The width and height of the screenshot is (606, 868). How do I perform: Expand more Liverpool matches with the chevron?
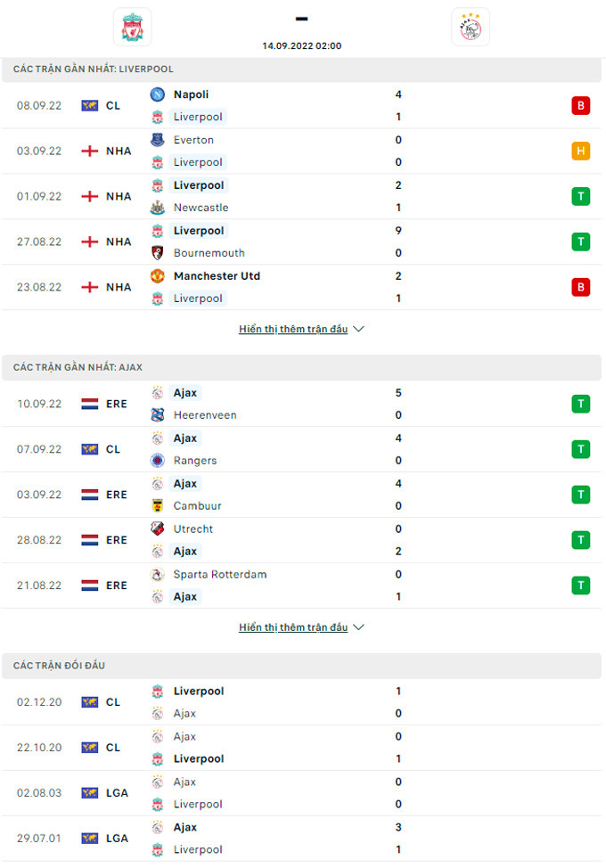(358, 329)
